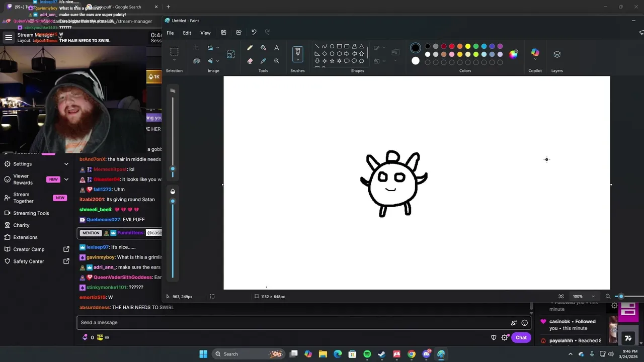
Task: Select the Pencil tool in Paint
Action: point(250,48)
